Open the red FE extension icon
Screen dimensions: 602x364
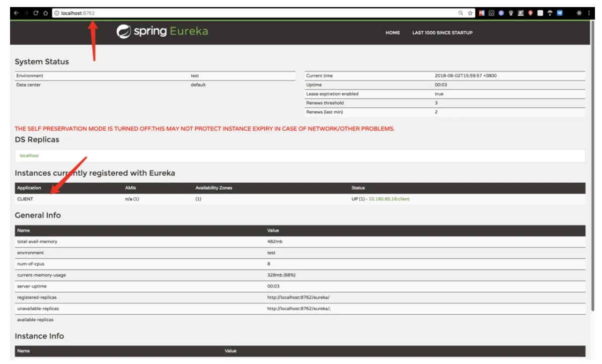tap(481, 13)
